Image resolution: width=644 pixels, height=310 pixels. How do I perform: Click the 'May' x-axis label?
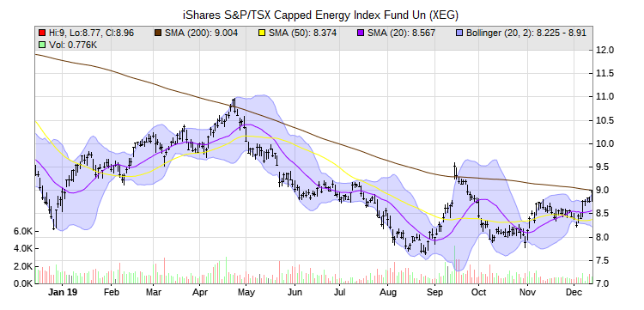246,293
